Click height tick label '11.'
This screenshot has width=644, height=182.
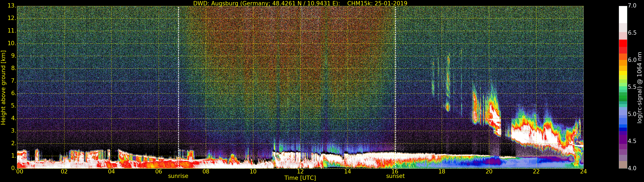point(12,31)
